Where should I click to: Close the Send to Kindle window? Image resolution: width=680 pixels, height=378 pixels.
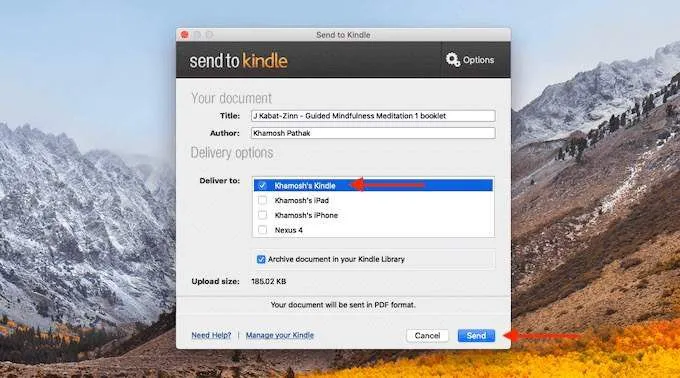[185, 35]
